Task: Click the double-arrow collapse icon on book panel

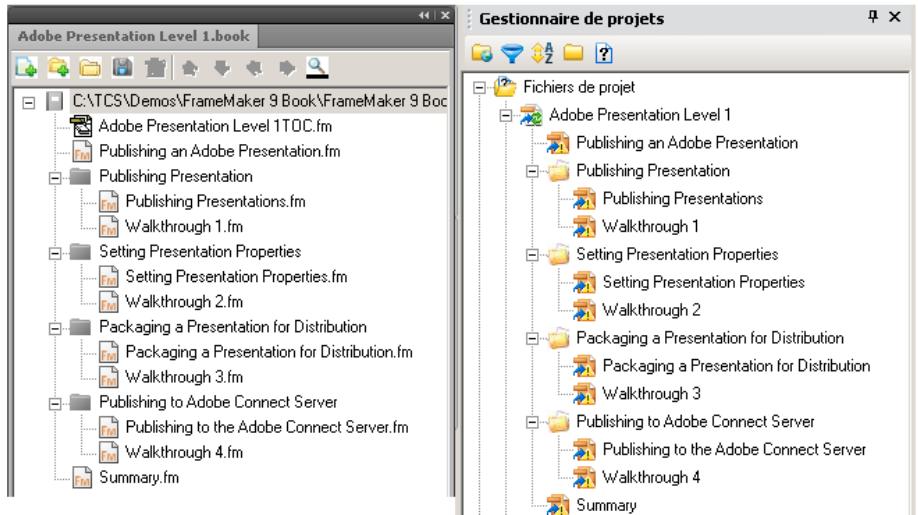Action: coord(424,15)
